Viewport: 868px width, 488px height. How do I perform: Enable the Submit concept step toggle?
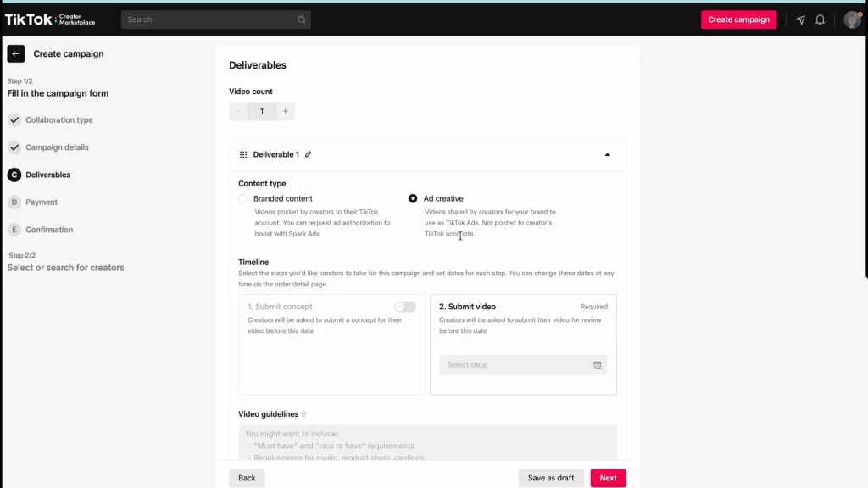(x=404, y=306)
